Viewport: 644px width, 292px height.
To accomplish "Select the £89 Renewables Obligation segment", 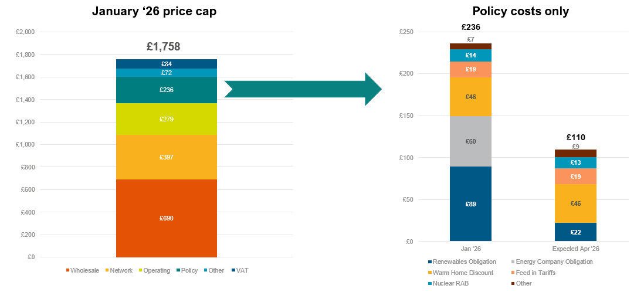I will tap(470, 204).
